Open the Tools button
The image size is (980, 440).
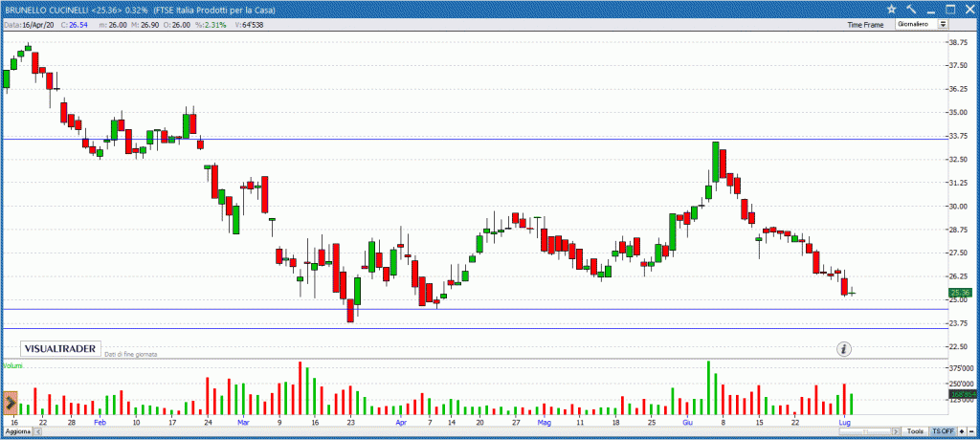click(916, 431)
